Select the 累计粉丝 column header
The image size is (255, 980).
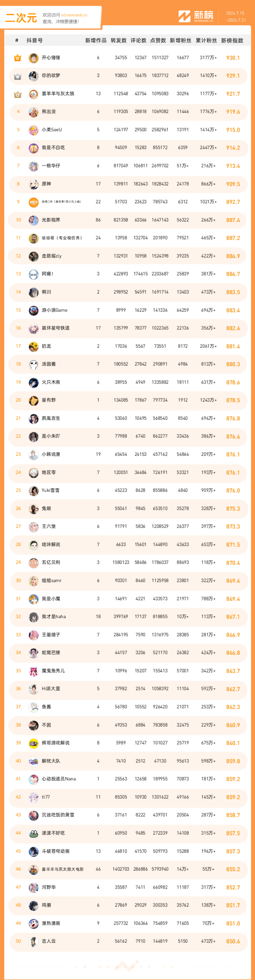click(x=206, y=40)
